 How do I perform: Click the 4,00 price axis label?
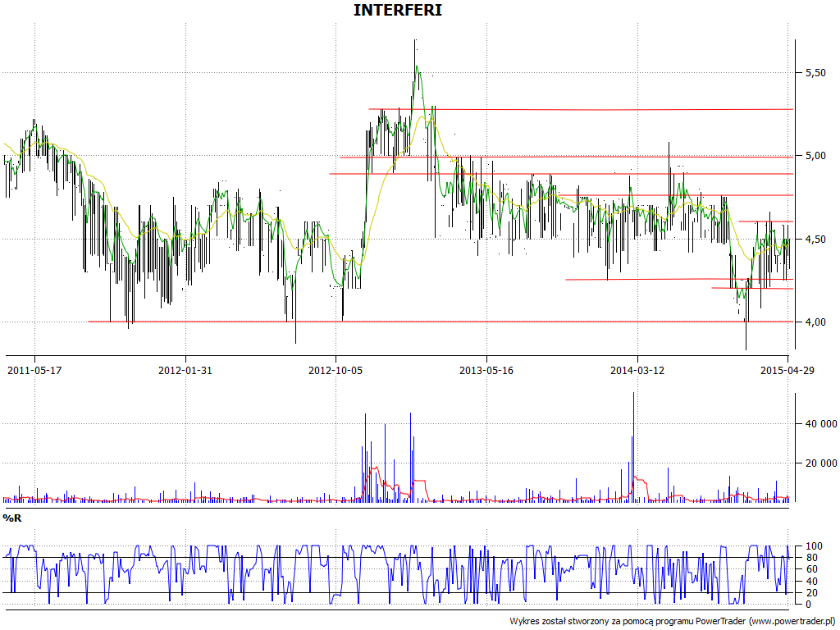(815, 322)
